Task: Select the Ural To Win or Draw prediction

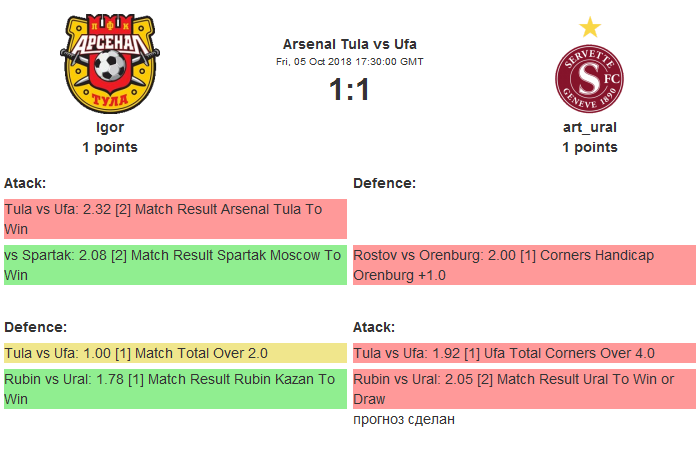Action: click(524, 389)
